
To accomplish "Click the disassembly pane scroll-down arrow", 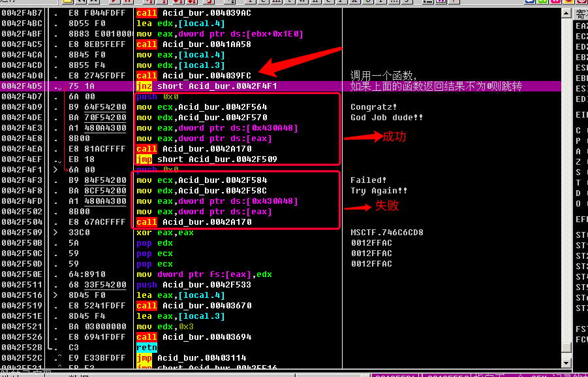I will click(x=566, y=363).
